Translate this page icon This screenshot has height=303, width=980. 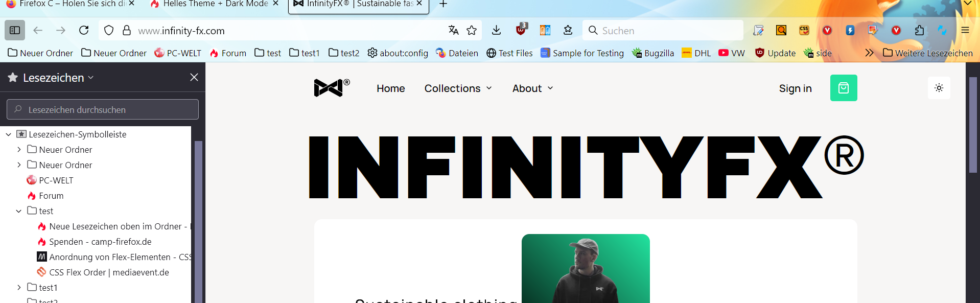(x=453, y=31)
